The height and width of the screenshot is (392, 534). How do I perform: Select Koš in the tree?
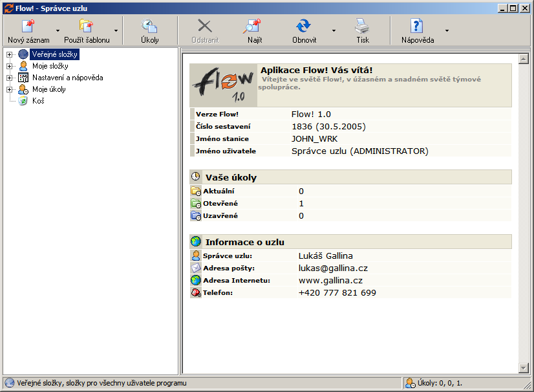(x=39, y=100)
